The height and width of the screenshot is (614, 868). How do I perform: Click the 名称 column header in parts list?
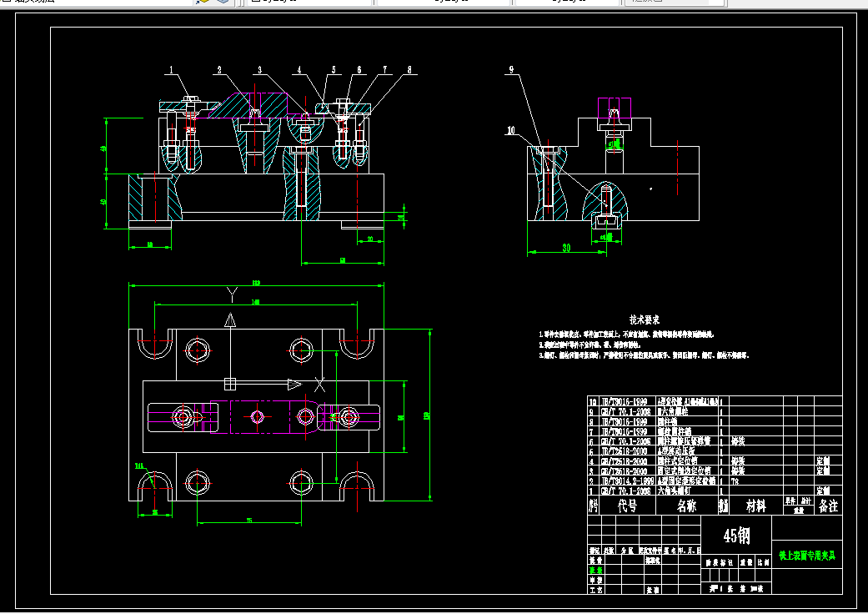[x=686, y=506]
